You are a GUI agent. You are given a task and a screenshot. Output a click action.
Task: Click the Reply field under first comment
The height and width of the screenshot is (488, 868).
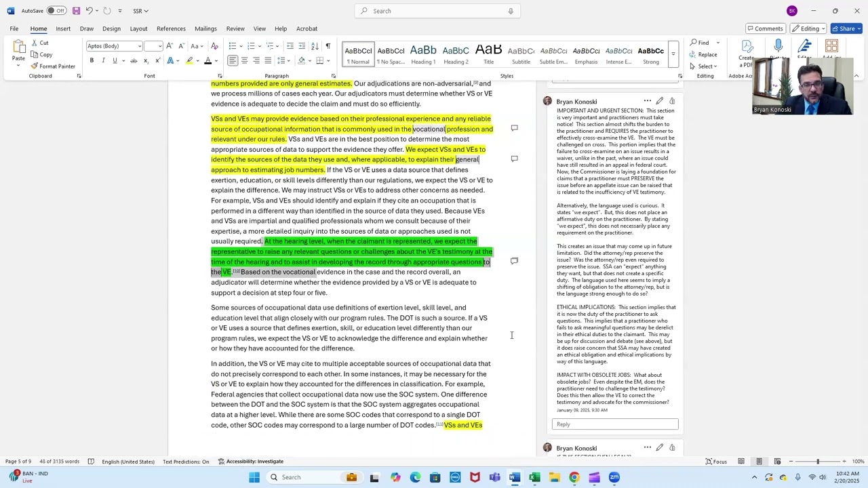point(615,424)
